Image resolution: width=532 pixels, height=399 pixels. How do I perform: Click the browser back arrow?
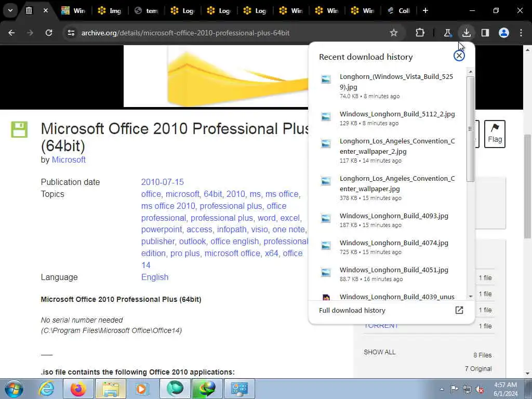point(11,33)
